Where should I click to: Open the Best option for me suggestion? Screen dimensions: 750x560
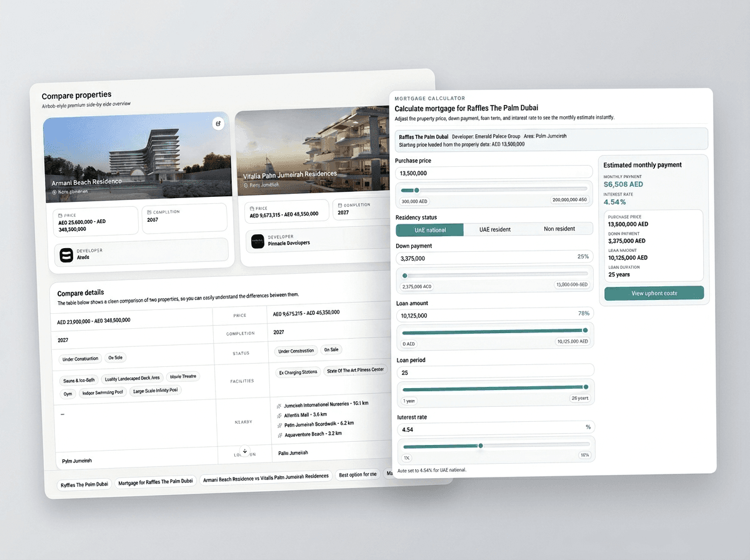358,475
